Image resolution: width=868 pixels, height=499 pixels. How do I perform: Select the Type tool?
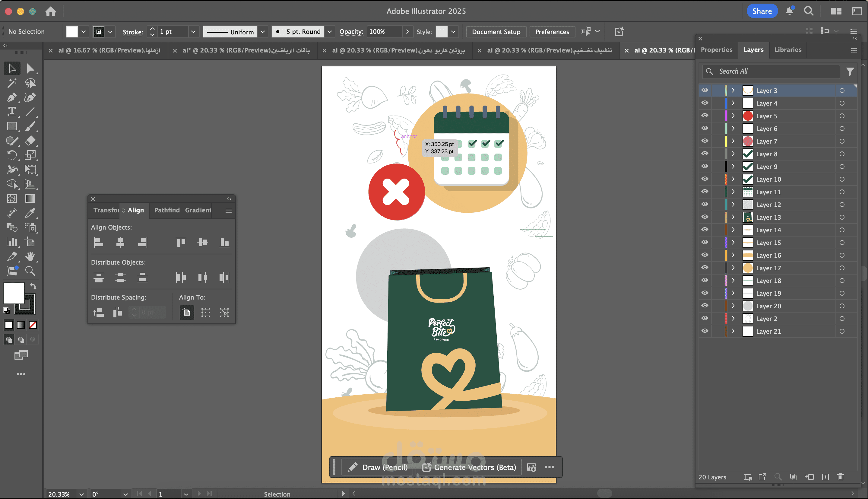12,112
